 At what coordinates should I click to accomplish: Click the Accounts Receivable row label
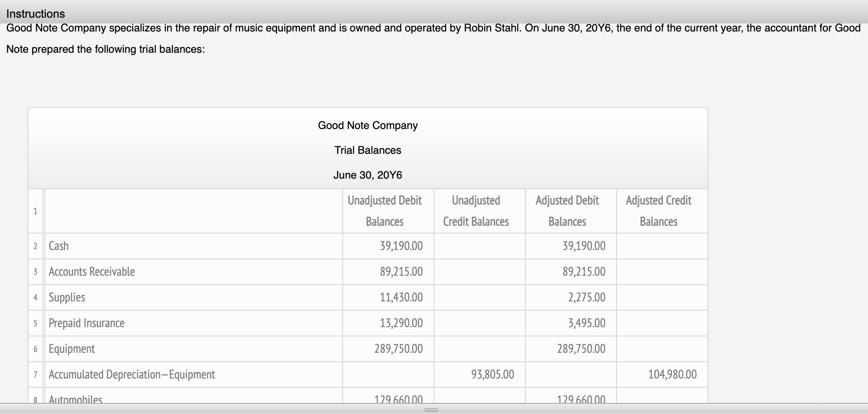coord(91,272)
